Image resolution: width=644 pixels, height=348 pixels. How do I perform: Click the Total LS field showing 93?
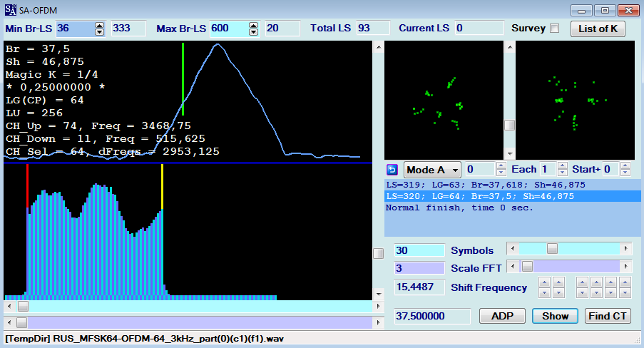point(373,29)
